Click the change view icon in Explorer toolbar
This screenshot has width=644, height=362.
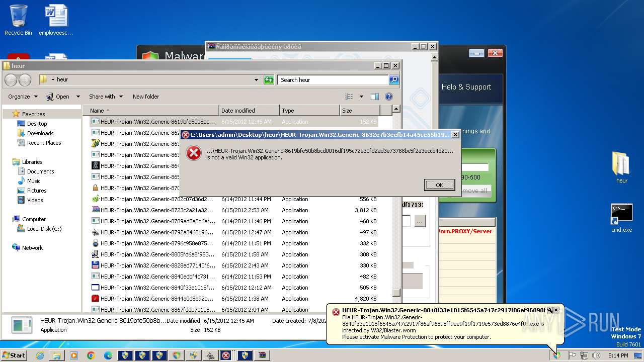pos(349,97)
